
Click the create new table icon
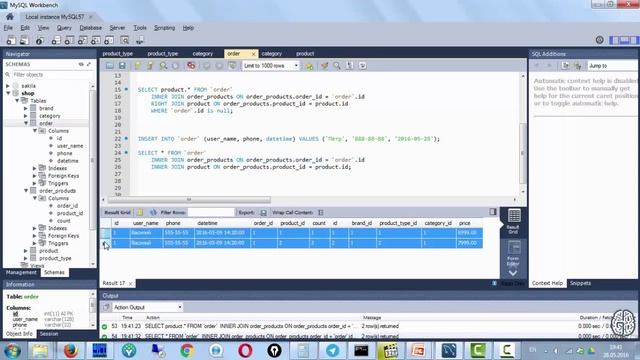(x=69, y=40)
